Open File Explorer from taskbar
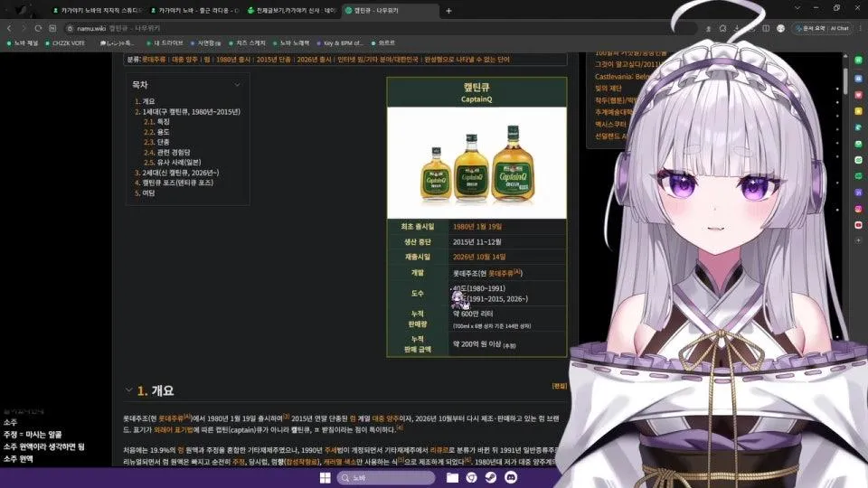This screenshot has height=488, width=868. [x=452, y=477]
